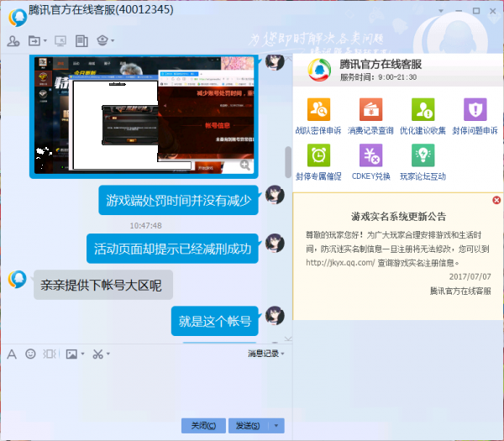Viewport: 504px width, 441px height.
Task: Click the window shake icon
Action: coord(50,354)
